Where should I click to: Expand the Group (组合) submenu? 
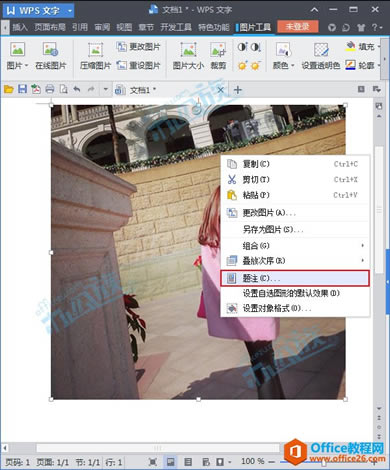pos(295,246)
